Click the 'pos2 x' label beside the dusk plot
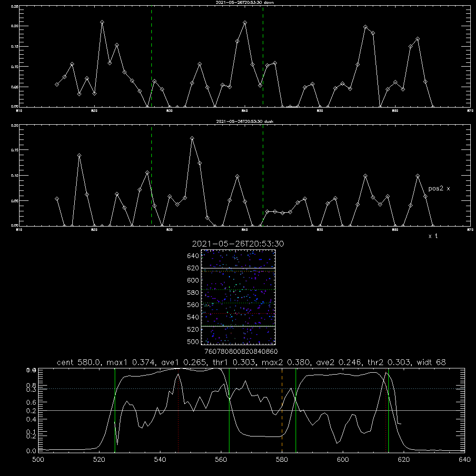This screenshot has width=476, height=476. [439, 188]
